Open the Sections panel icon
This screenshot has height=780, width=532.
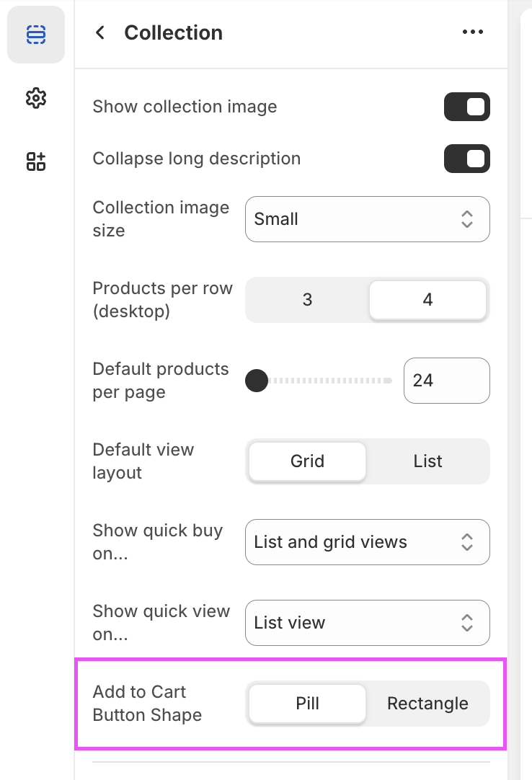pyautogui.click(x=35, y=34)
